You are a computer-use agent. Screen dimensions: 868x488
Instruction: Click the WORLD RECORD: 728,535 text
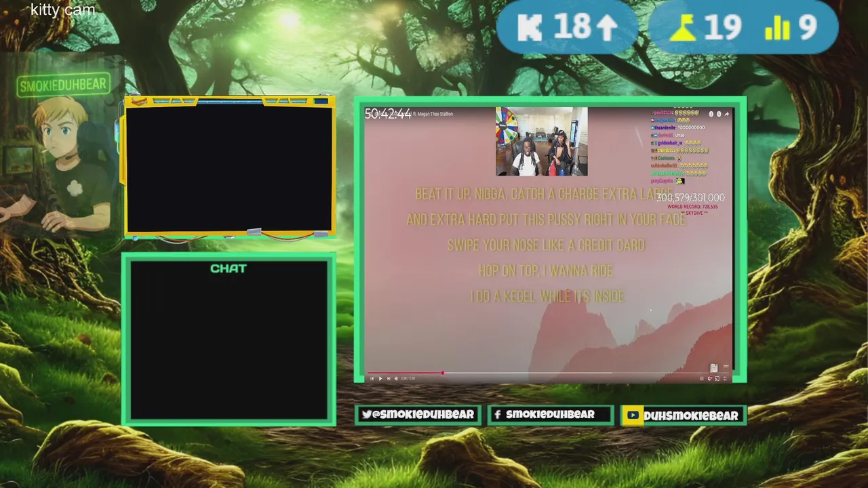693,207
